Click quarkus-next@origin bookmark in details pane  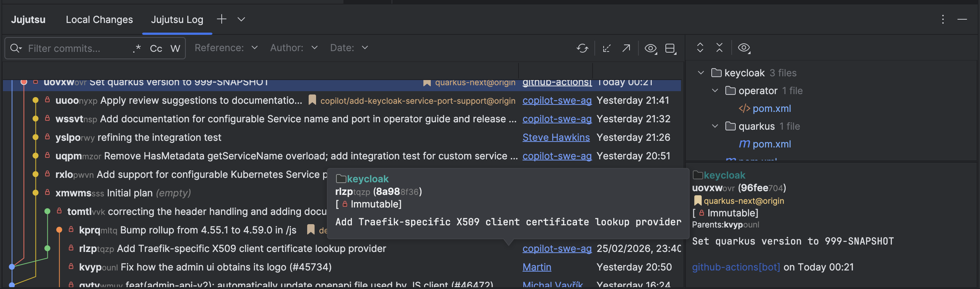pyautogui.click(x=744, y=201)
